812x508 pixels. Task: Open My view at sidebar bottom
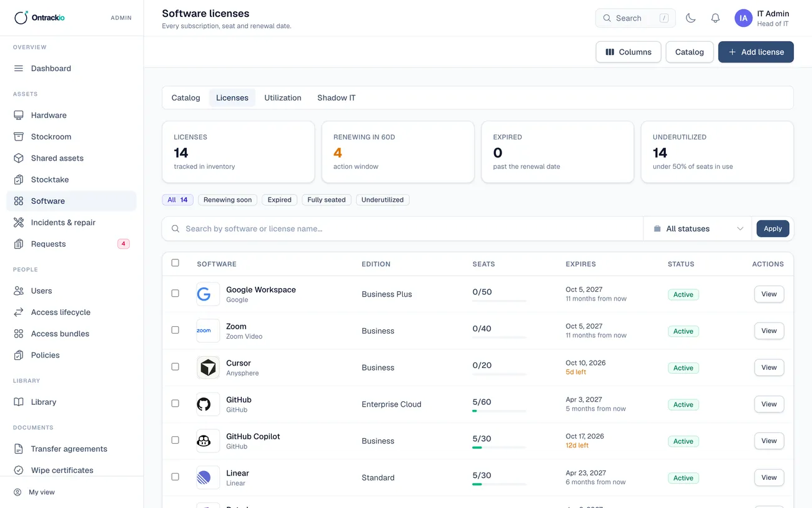coord(71,492)
